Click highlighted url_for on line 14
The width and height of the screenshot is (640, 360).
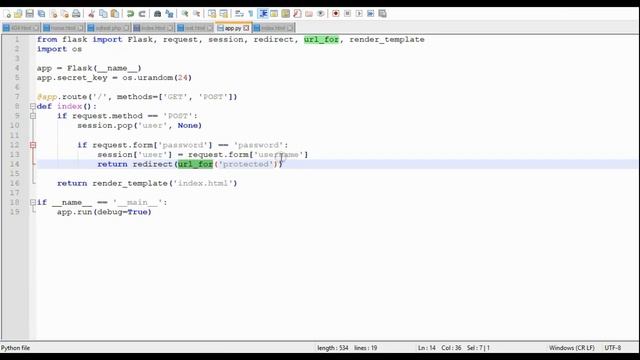tap(196, 164)
